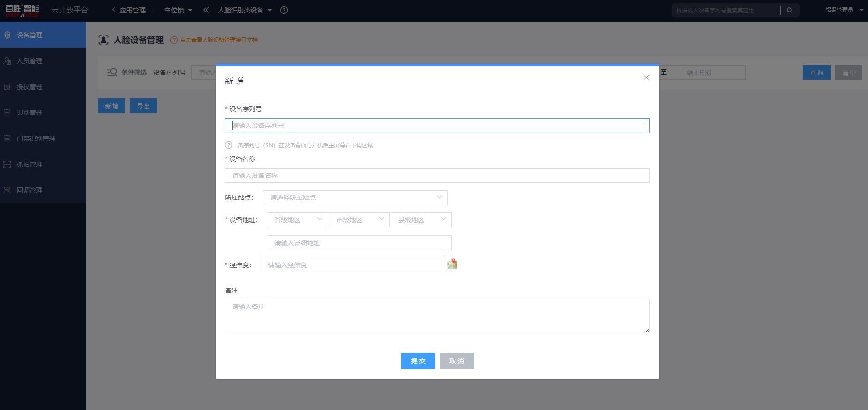Go to 授权管理 in sidebar
Screen dimensions: 868x410
coord(30,87)
